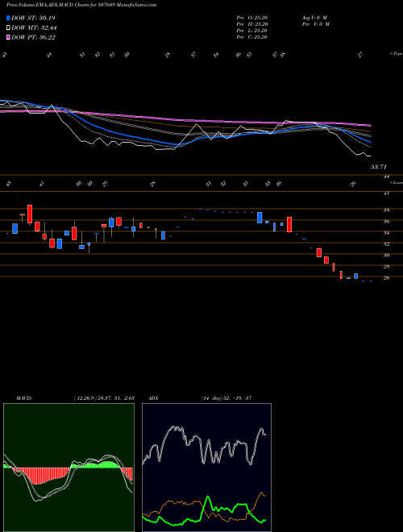Open the green MACD histogram chart panel
Screen dimensions: 403x532
[x=69, y=468]
